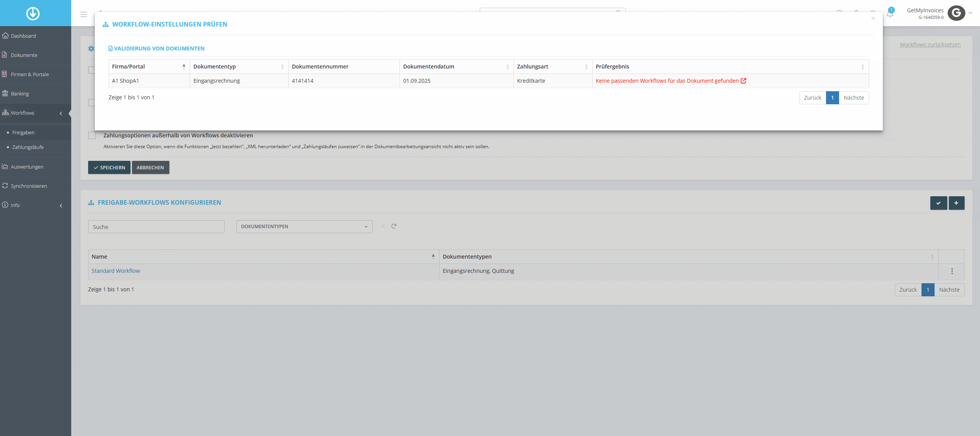Open external link icon beside Prüfergebnis message
This screenshot has height=436, width=980.
pyautogui.click(x=743, y=81)
